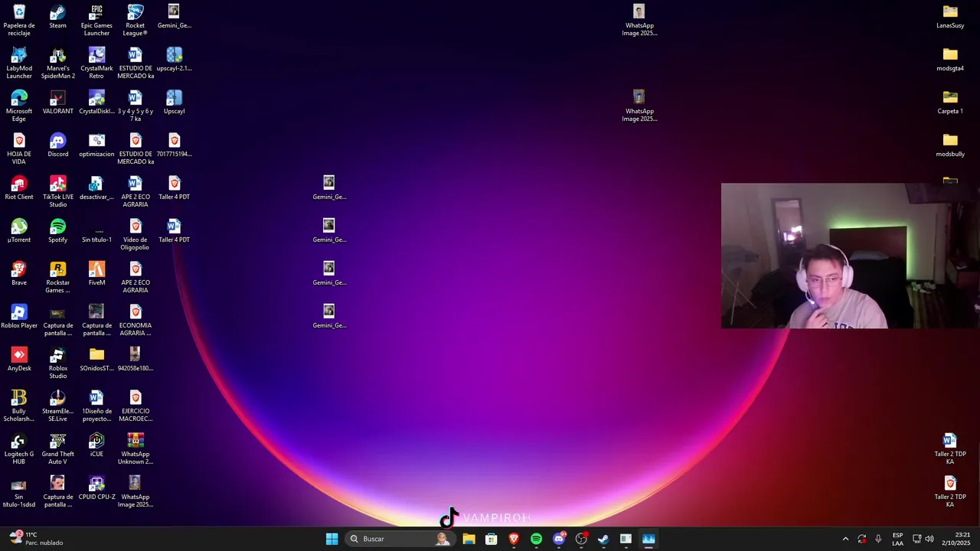Select the Sin titulo-1sdsd image file
Screen dimensions: 980x551
[x=19, y=492]
